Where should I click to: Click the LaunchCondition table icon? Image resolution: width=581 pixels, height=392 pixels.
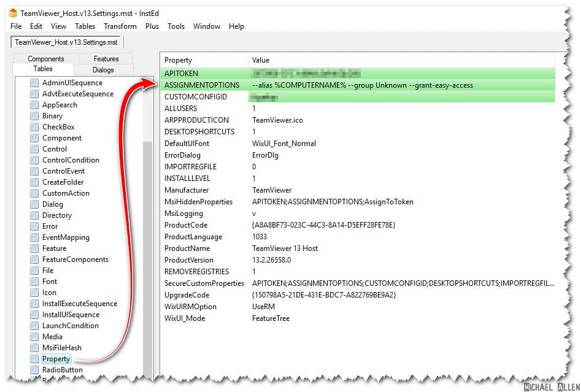pos(34,326)
